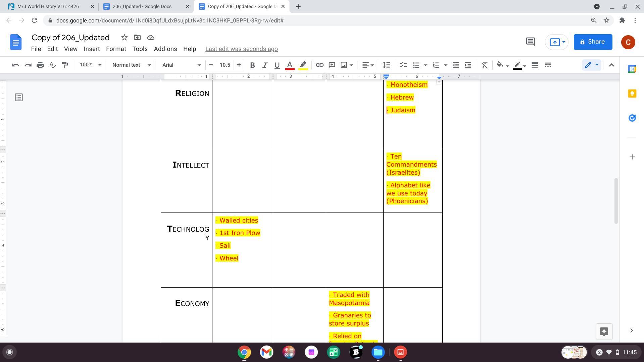Image resolution: width=644 pixels, height=362 pixels.
Task: Decrease the font size with minus
Action: [x=211, y=65]
